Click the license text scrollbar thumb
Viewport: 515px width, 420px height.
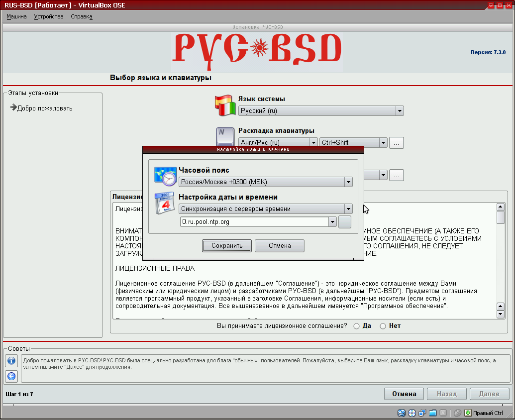click(x=500, y=217)
